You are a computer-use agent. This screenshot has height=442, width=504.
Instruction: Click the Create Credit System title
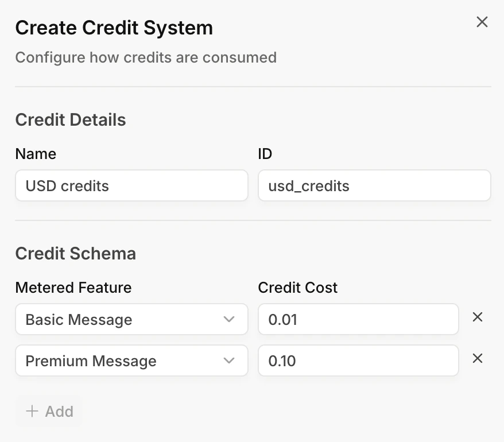[x=114, y=28]
